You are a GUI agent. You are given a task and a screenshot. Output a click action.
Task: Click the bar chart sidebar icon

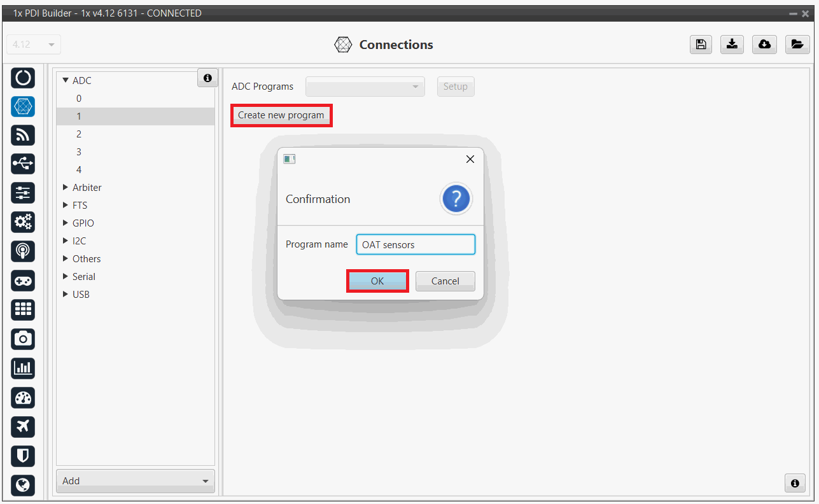pos(23,368)
